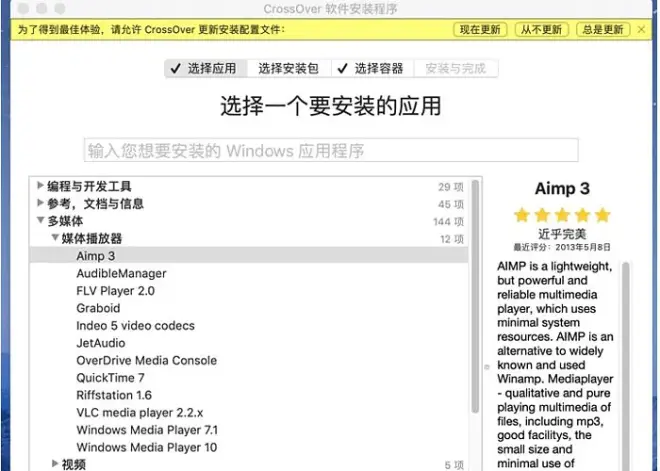This screenshot has width=660, height=471.
Task: Select VLC media player 2.2.x
Action: click(249, 412)
